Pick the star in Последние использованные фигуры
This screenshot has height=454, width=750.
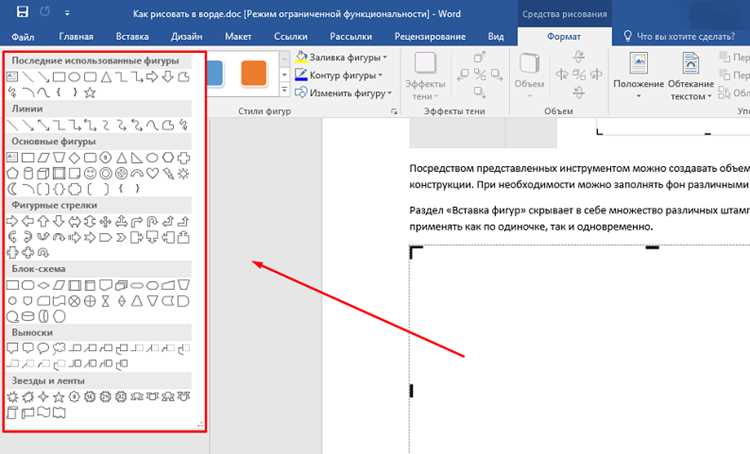point(90,93)
